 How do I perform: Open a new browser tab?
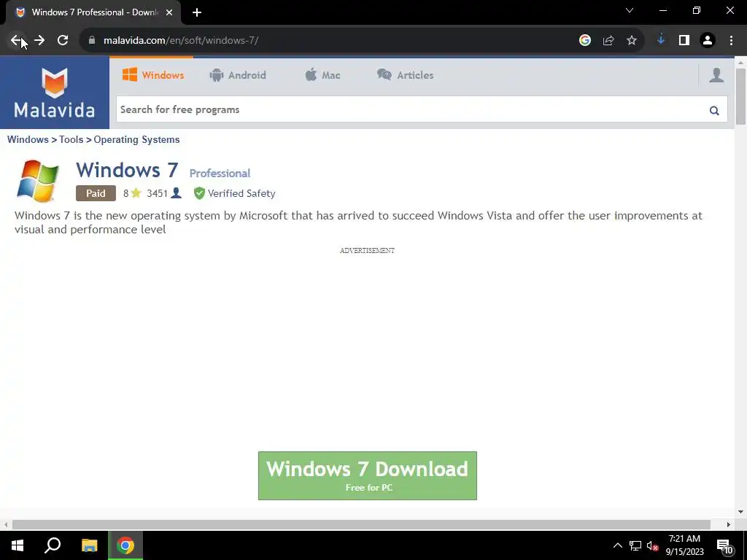[197, 13]
